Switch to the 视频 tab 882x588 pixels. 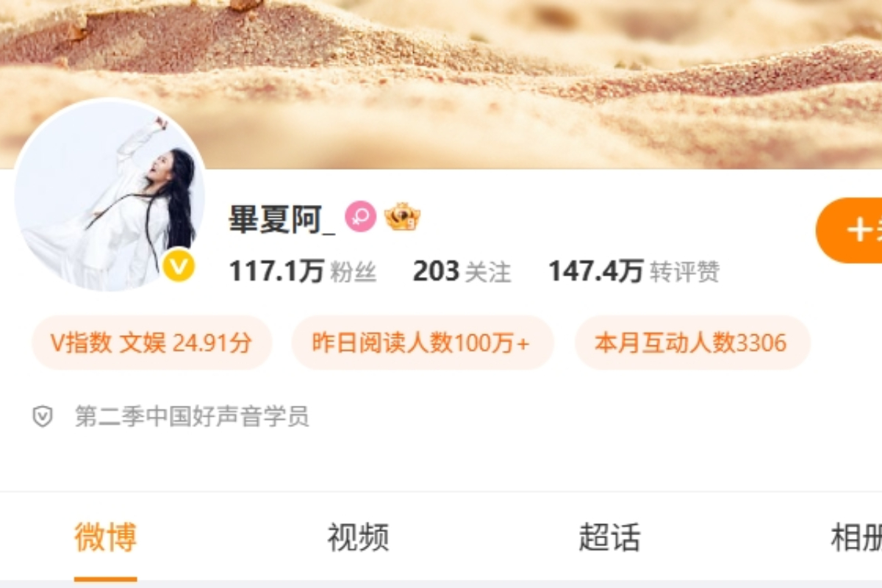click(x=358, y=537)
